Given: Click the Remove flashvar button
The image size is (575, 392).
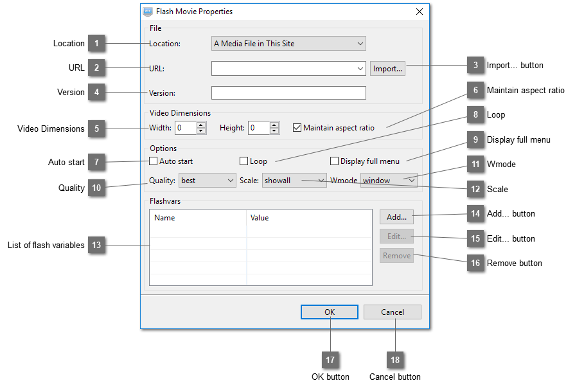Looking at the screenshot, I should [x=396, y=256].
